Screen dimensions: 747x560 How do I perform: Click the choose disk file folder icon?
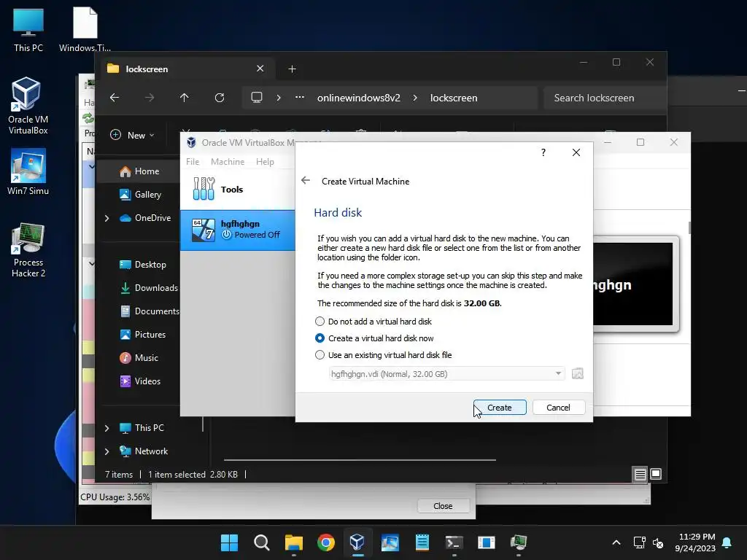point(578,374)
